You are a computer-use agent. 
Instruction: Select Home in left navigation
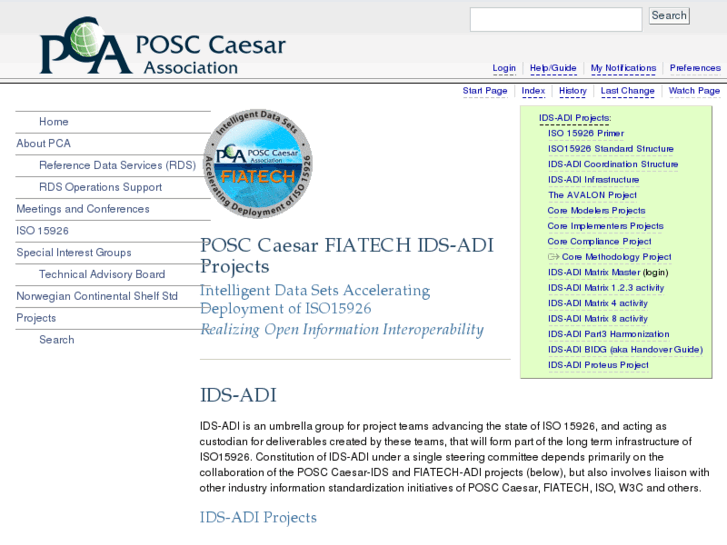point(54,122)
